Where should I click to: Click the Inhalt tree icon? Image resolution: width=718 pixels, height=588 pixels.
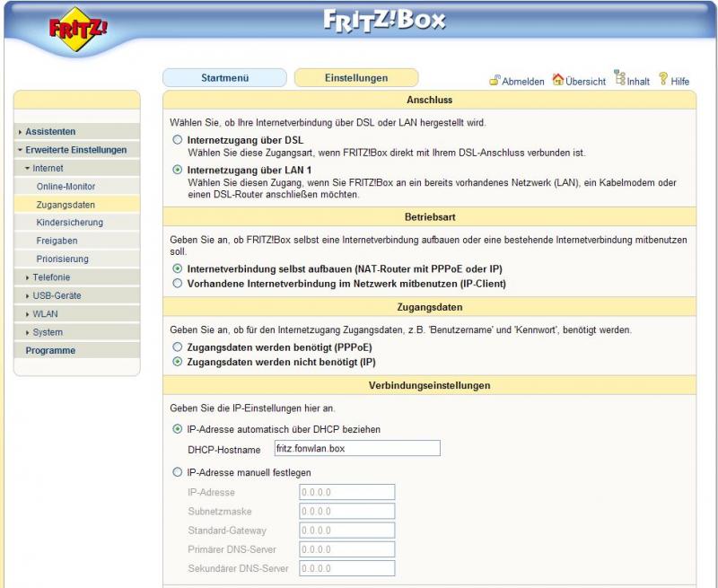619,77
